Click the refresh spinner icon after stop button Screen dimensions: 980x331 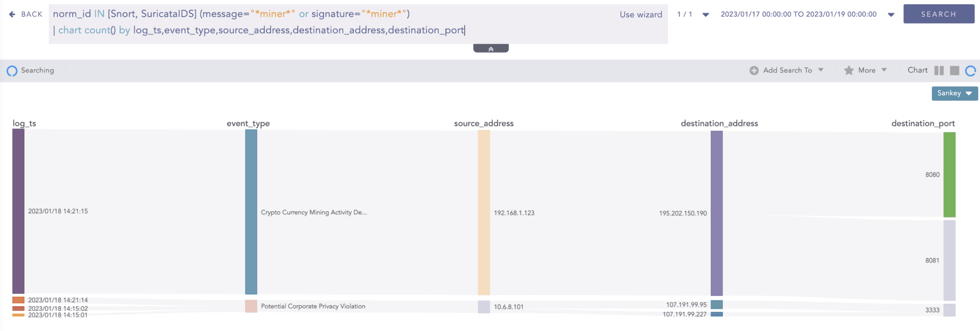[x=970, y=71]
